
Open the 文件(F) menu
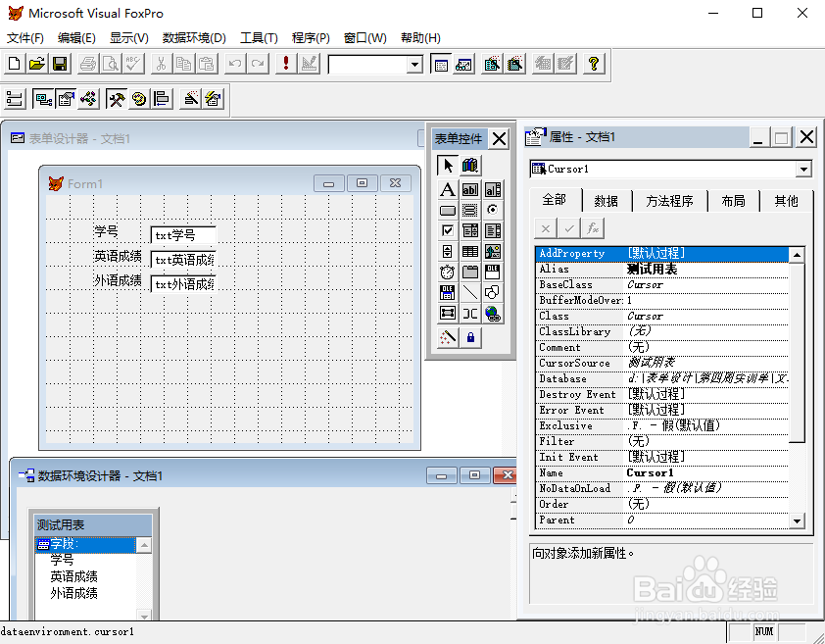24,38
